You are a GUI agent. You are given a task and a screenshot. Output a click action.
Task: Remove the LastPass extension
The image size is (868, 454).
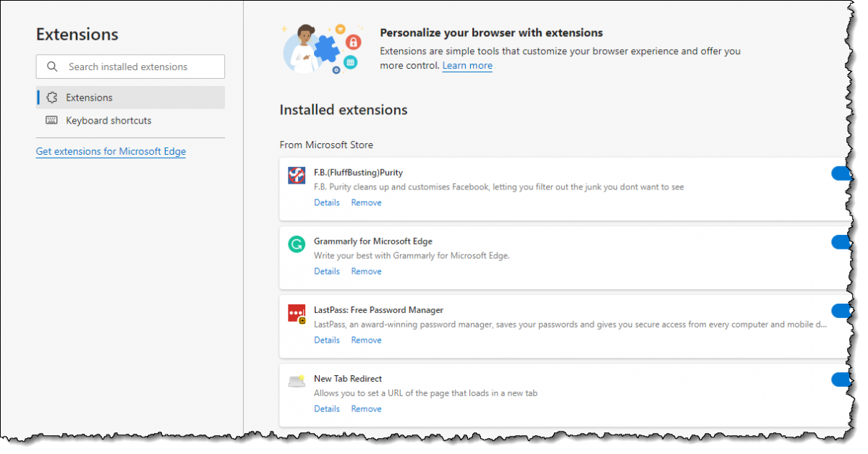tap(366, 339)
